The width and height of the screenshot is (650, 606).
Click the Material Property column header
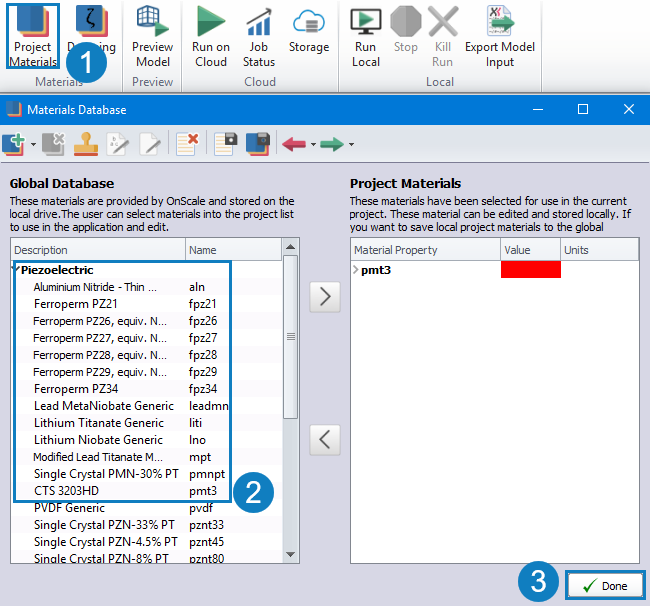[x=426, y=250]
